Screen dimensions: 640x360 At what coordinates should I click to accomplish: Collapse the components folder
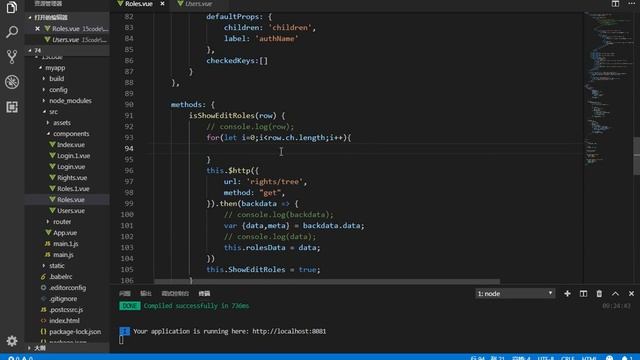48,133
